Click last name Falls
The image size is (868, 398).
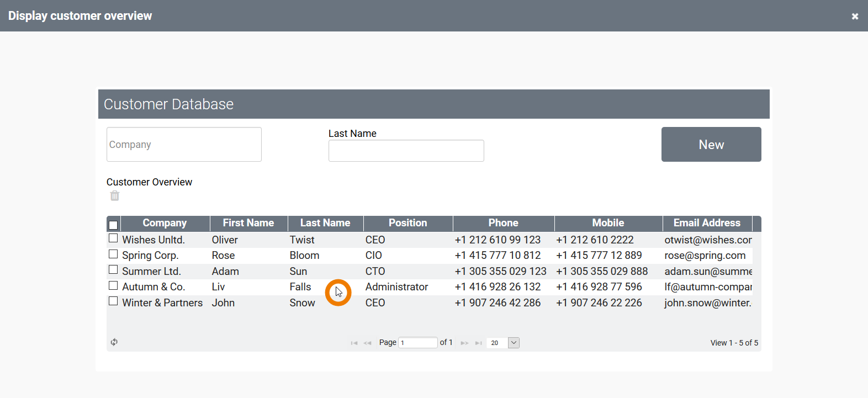point(300,287)
